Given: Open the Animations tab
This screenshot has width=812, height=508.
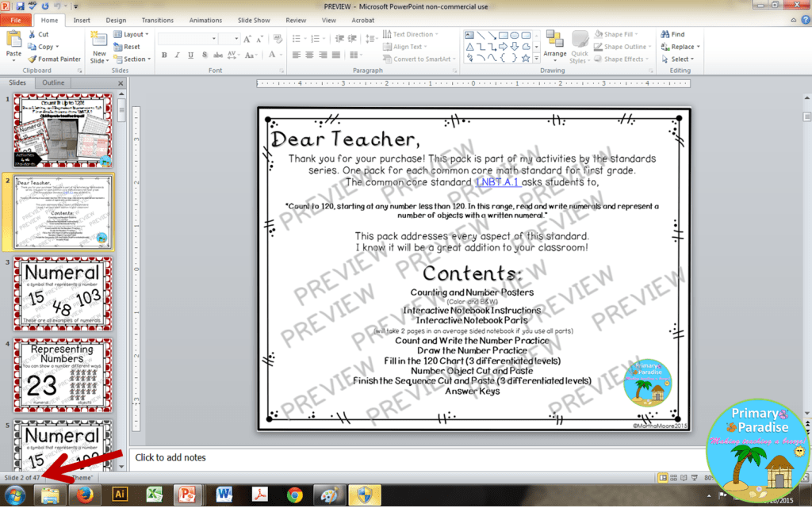Looking at the screenshot, I should click(205, 20).
